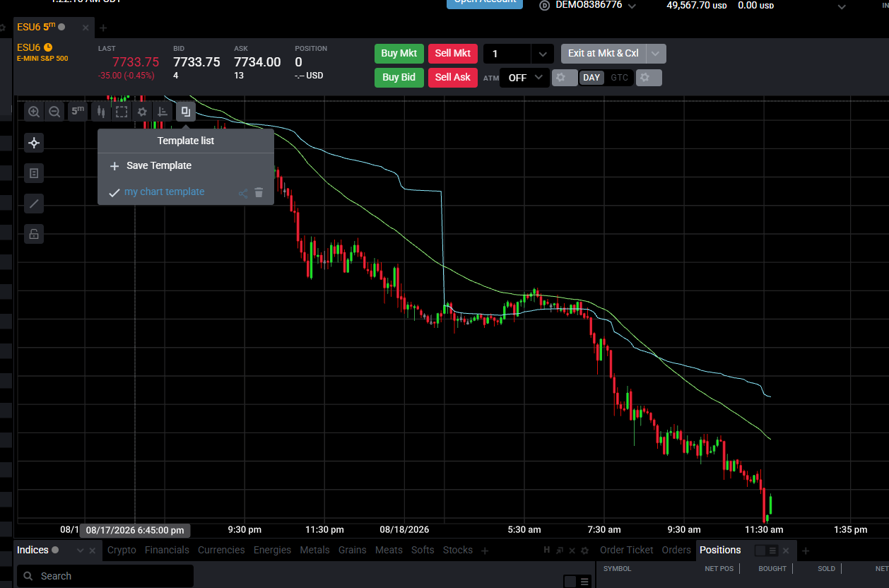The width and height of the screenshot is (889, 588).
Task: Expand the Exit at Mkt dropdown arrow
Action: 656,54
